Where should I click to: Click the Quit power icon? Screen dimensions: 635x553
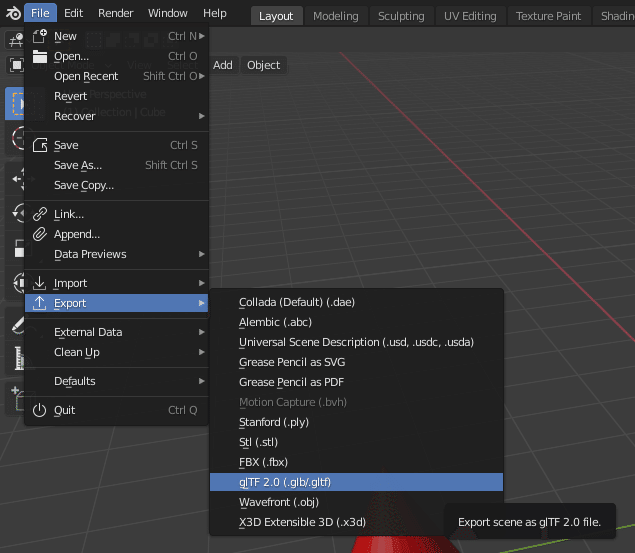39,410
